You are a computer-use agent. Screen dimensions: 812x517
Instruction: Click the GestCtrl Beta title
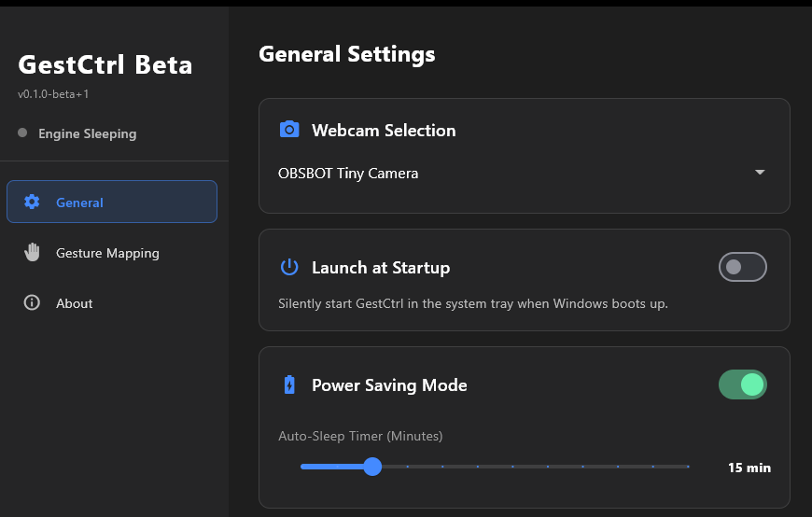105,64
